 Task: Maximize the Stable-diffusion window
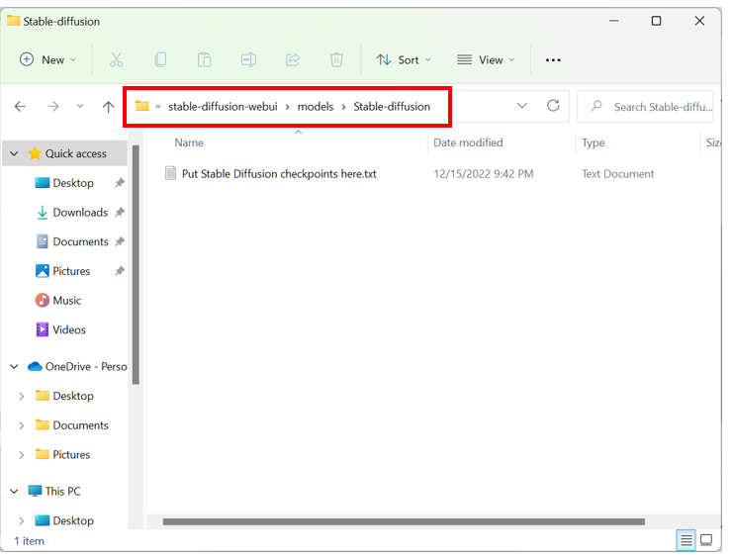[x=656, y=21]
